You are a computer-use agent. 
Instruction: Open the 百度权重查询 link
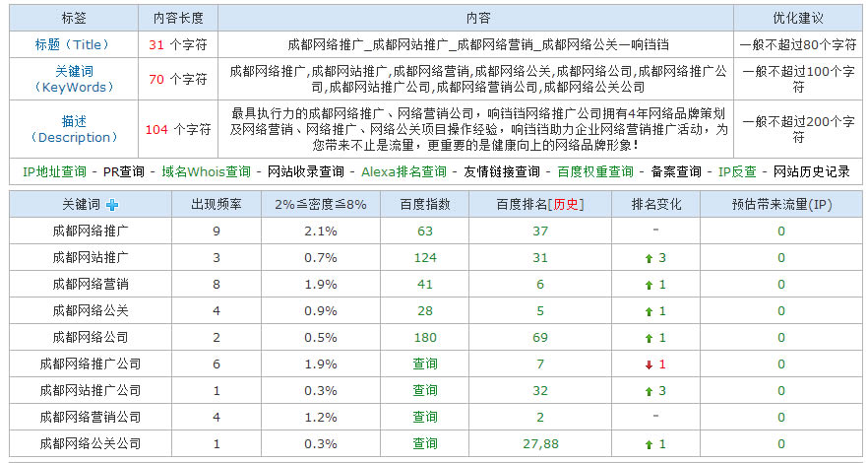pyautogui.click(x=595, y=171)
